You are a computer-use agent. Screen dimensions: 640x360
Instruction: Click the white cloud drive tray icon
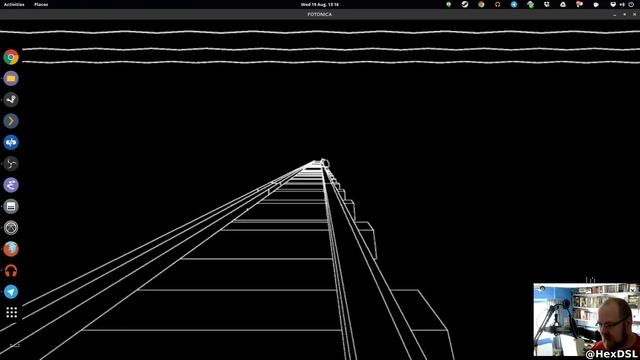pyautogui.click(x=563, y=4)
